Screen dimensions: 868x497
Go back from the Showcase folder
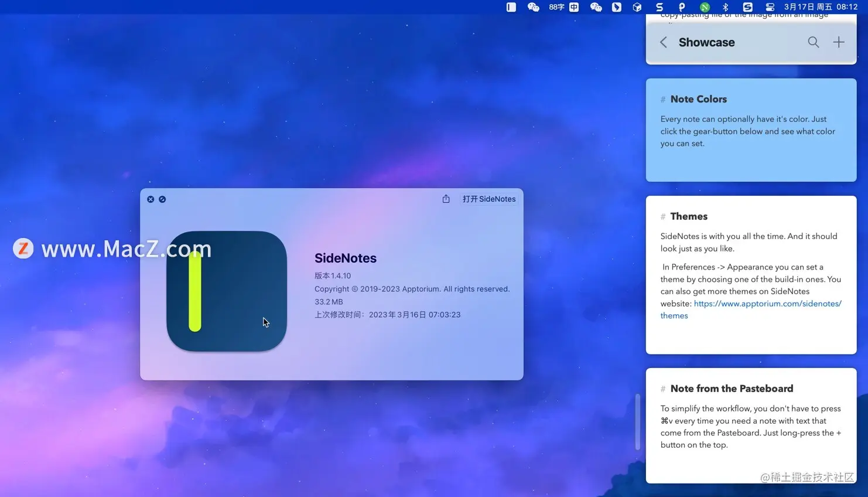[x=664, y=42]
